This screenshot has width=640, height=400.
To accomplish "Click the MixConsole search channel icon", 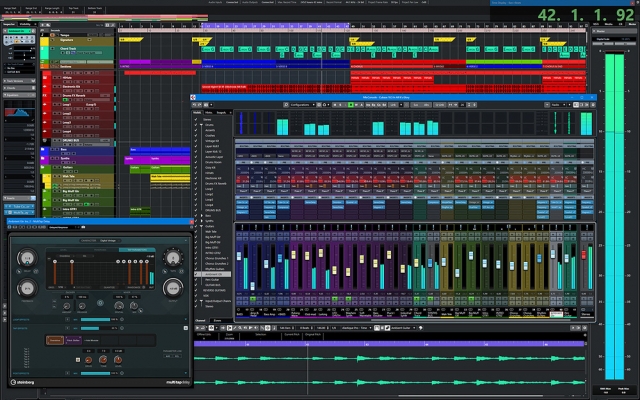I will coord(286,105).
